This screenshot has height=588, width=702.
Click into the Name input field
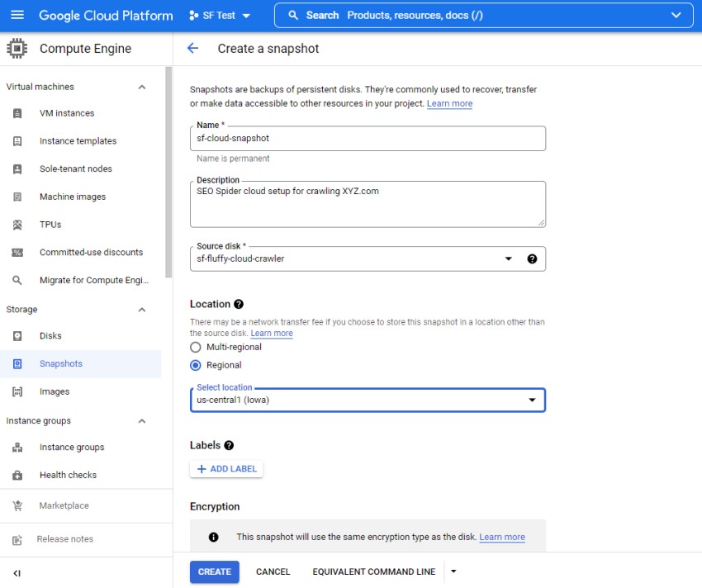pyautogui.click(x=367, y=139)
